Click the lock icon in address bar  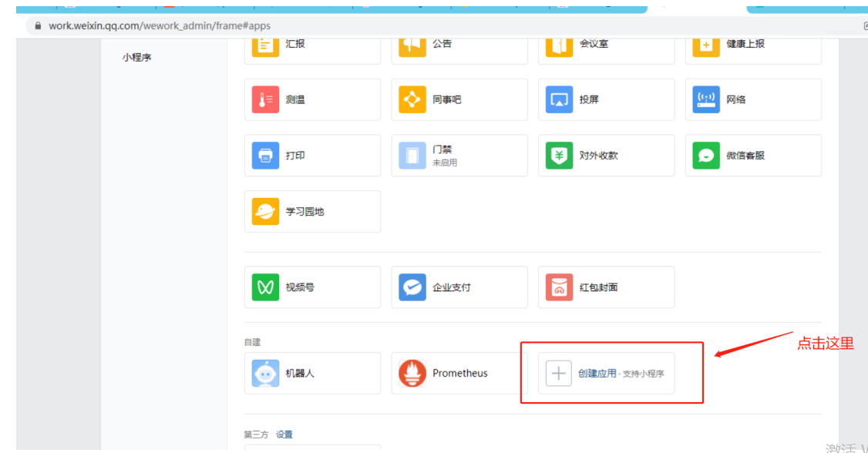[38, 26]
